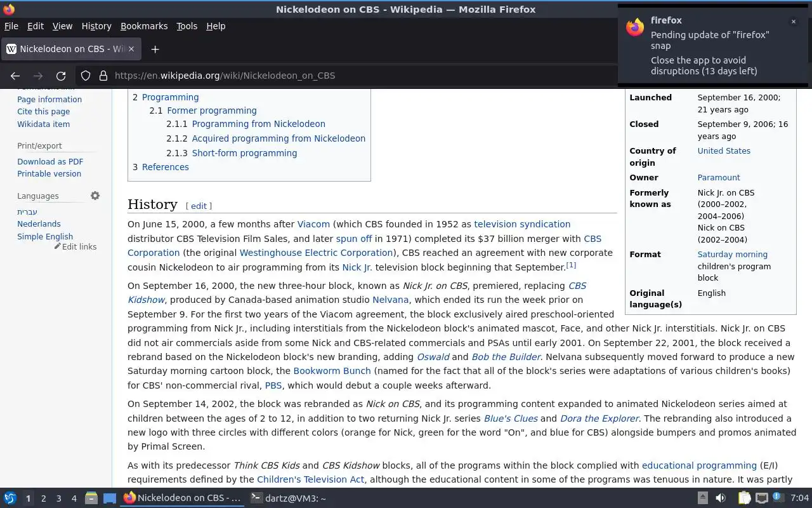Dismiss the firefox snap notification
This screenshot has height=508, width=812.
point(793,22)
